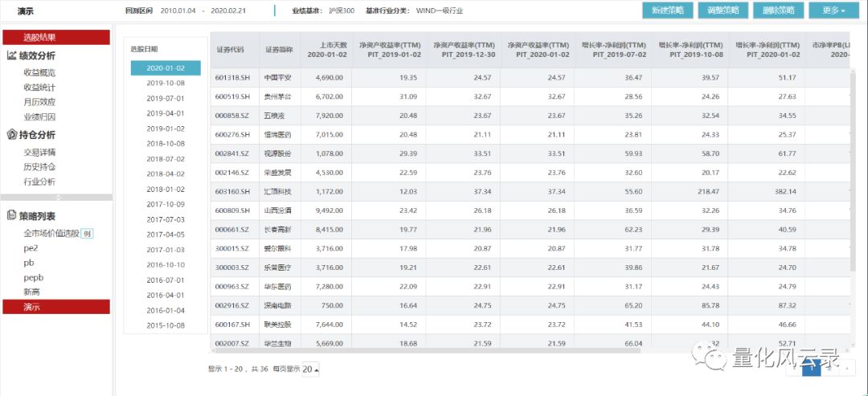Select the 历史持仓 menu item
Viewport: 868px width, 396px height.
39,167
